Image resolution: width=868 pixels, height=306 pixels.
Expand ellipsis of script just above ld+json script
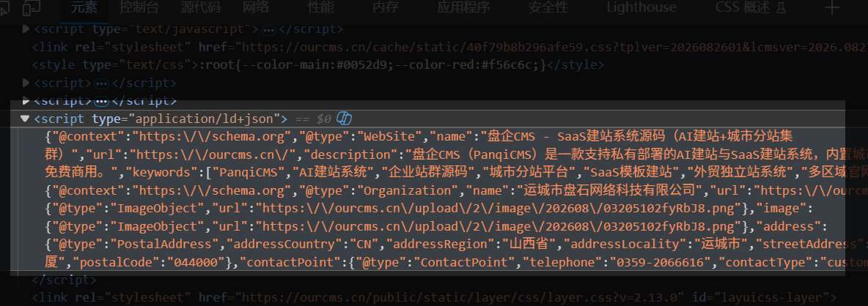100,101
